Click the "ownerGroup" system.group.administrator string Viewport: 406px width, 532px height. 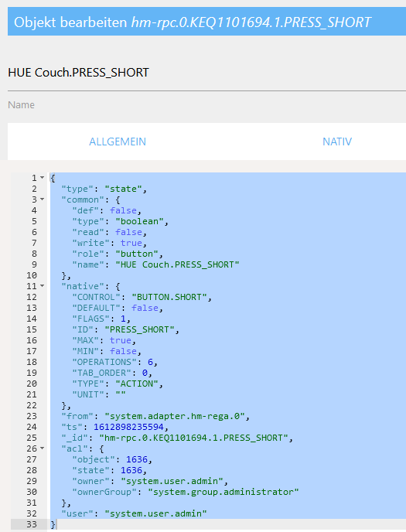point(223,492)
